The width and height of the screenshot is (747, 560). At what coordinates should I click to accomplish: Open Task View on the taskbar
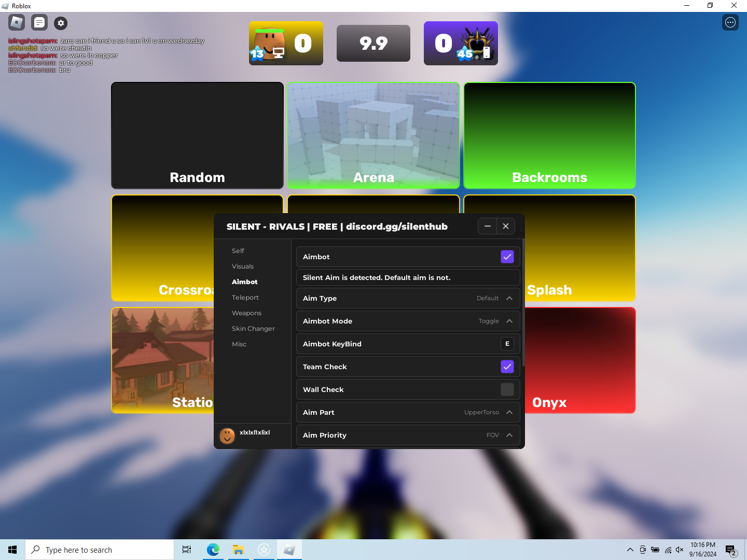click(x=187, y=550)
